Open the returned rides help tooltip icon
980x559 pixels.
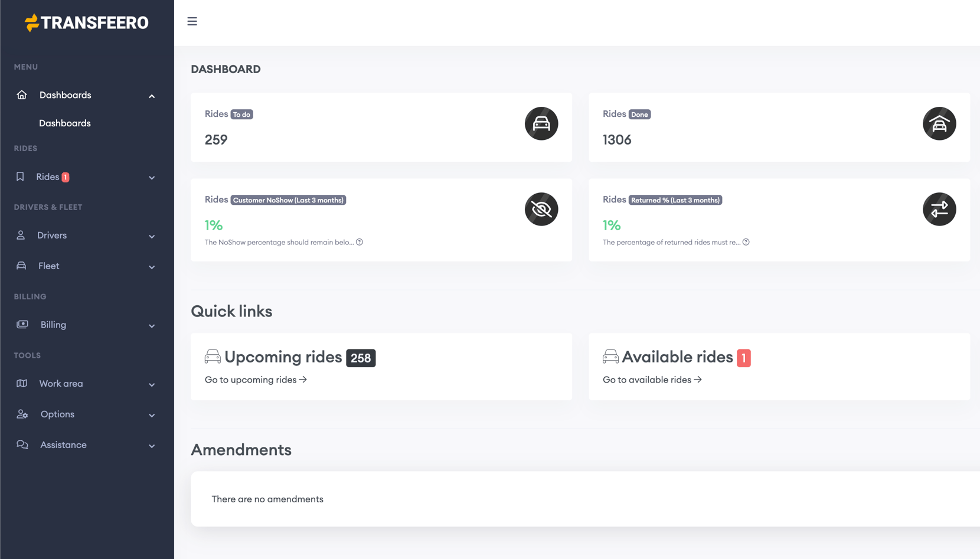click(x=746, y=242)
